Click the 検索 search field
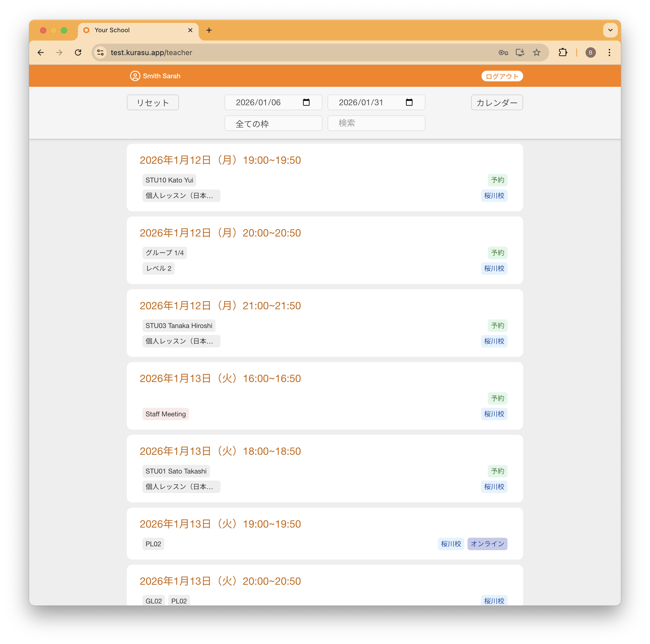 pyautogui.click(x=376, y=123)
